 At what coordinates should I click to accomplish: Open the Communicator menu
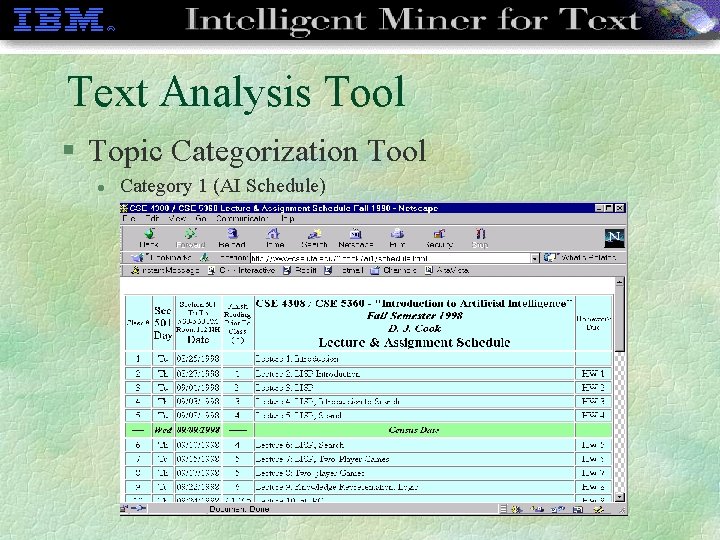click(x=242, y=219)
